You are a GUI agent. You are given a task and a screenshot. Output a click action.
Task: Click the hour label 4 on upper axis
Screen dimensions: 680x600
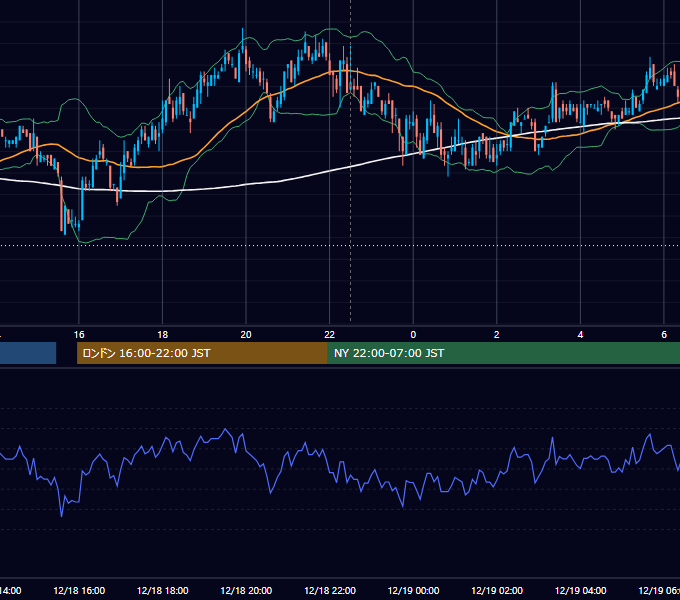click(580, 334)
